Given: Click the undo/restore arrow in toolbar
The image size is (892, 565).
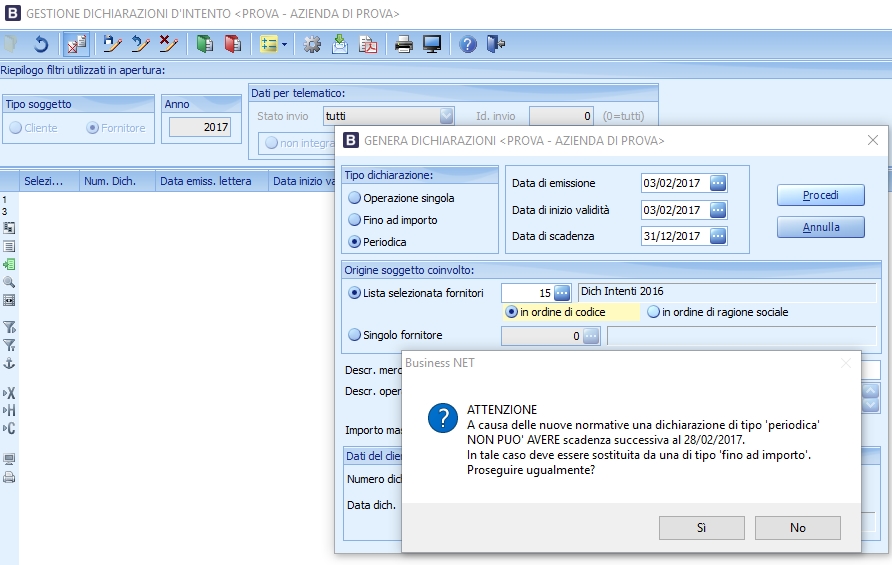Looking at the screenshot, I should (41, 44).
